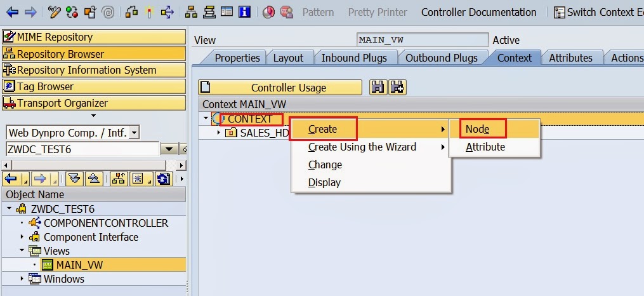Click the Enhance spiral icon

click(x=108, y=12)
